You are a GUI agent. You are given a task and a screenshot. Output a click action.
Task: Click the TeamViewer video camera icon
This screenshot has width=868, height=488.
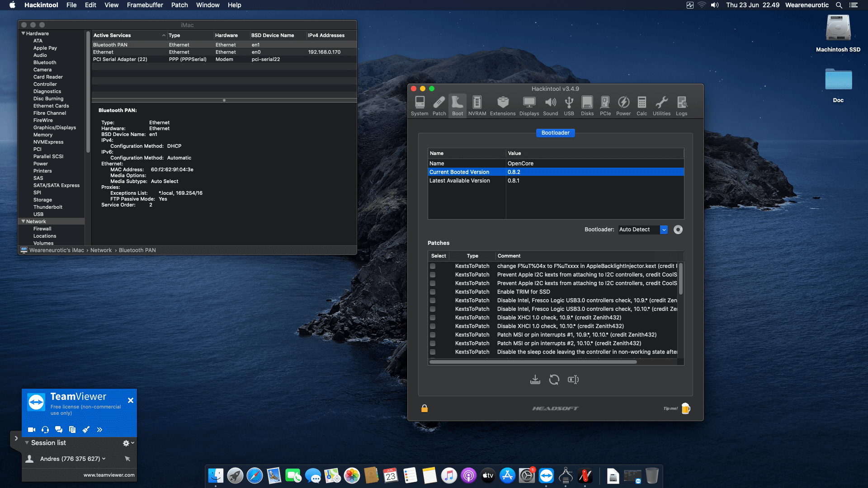click(32, 430)
